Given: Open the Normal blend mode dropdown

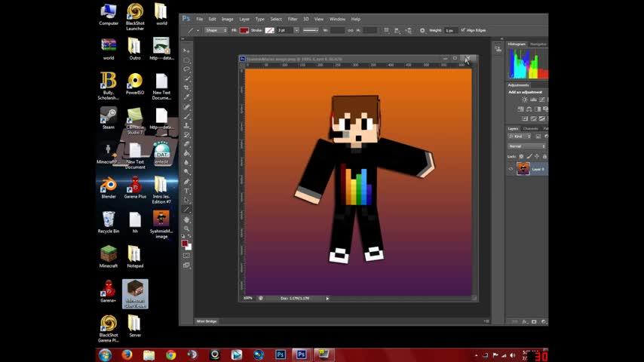Looking at the screenshot, I should (526, 146).
